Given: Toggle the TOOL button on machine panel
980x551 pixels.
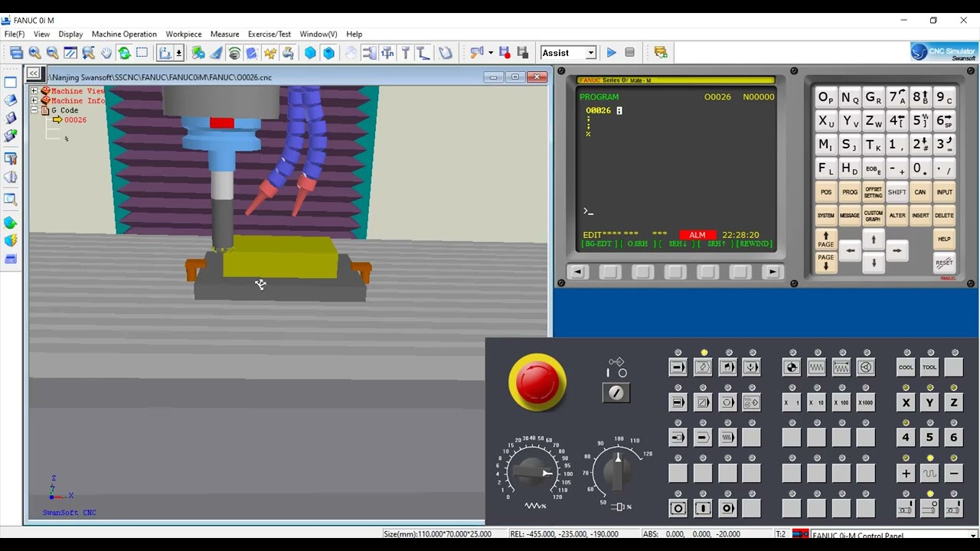Looking at the screenshot, I should [x=929, y=367].
